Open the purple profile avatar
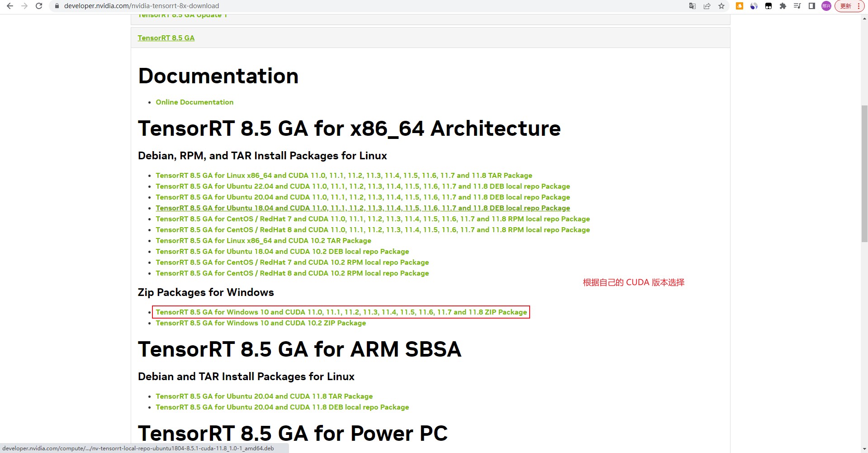Viewport: 868px width, 453px height. (826, 6)
